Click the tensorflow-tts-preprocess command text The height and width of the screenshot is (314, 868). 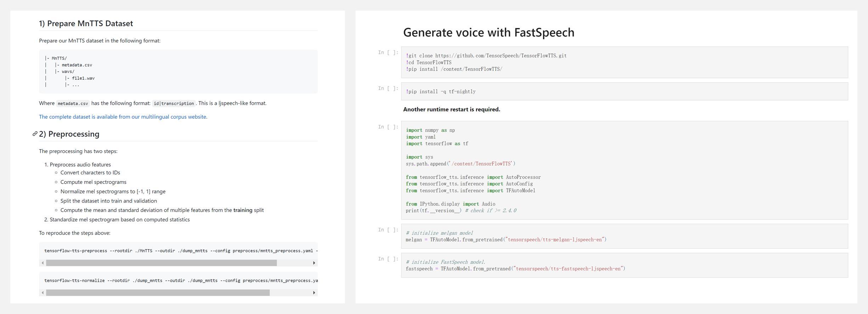click(x=181, y=251)
